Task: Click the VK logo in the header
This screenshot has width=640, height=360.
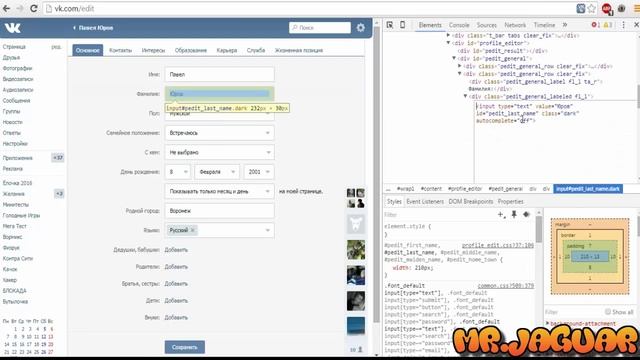Action: click(12, 28)
